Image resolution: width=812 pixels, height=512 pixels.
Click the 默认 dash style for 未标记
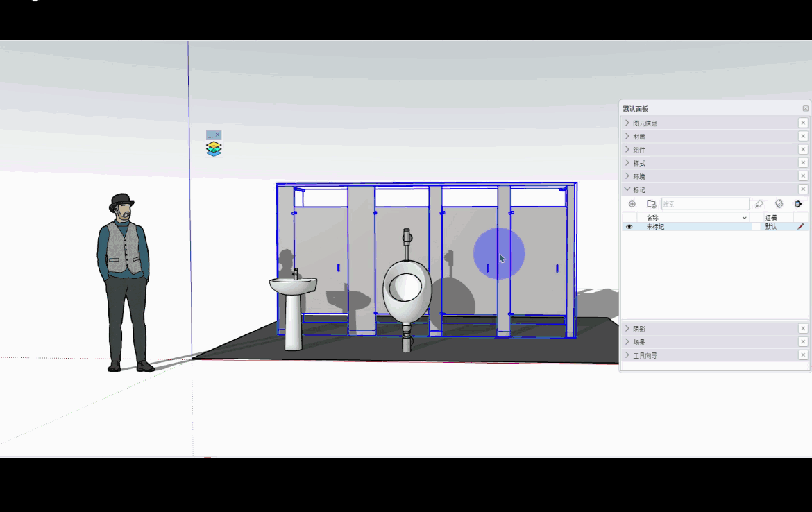[x=772, y=227]
